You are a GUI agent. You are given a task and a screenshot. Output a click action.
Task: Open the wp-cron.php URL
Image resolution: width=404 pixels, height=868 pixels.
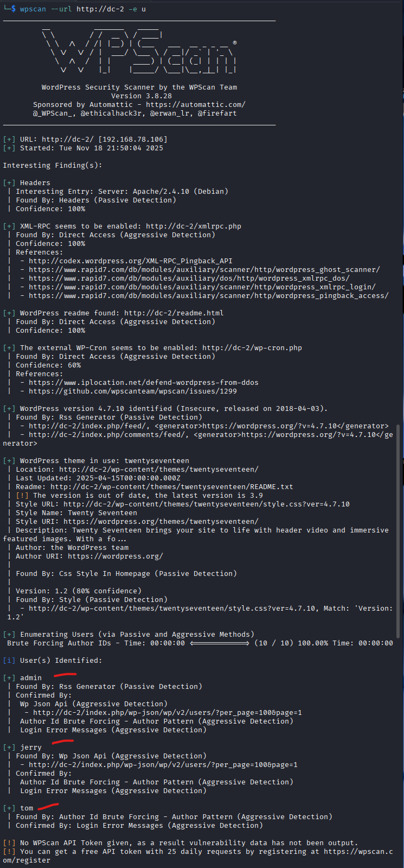(x=252, y=348)
